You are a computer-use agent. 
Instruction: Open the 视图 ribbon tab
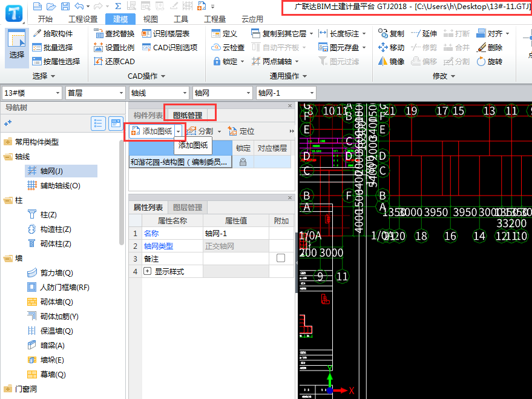pos(151,19)
